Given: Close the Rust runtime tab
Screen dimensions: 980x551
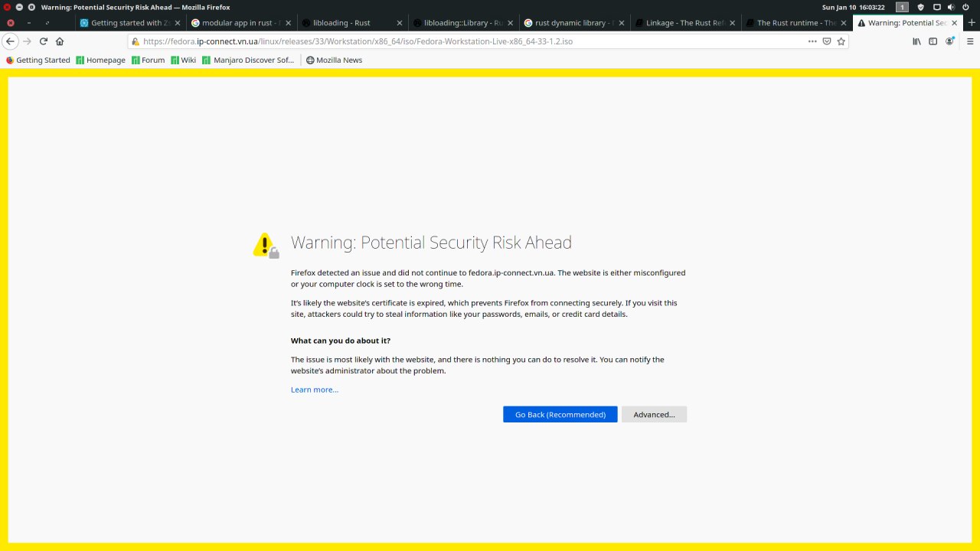Looking at the screenshot, I should [x=843, y=23].
